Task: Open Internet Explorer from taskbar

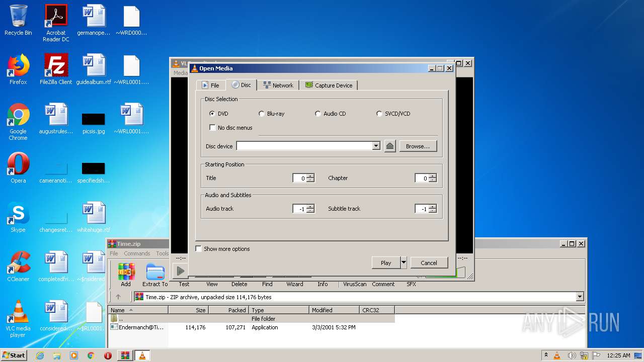Action: point(40,355)
